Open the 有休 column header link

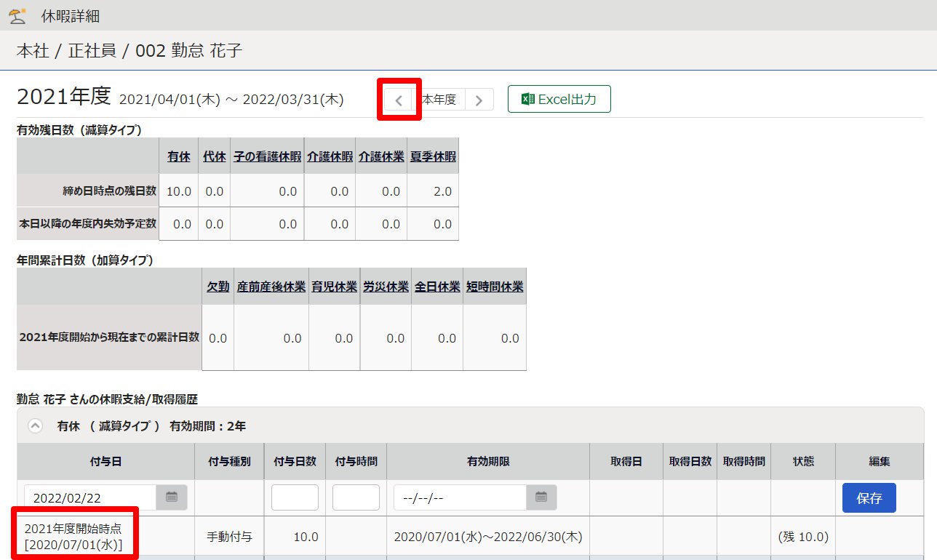[179, 156]
